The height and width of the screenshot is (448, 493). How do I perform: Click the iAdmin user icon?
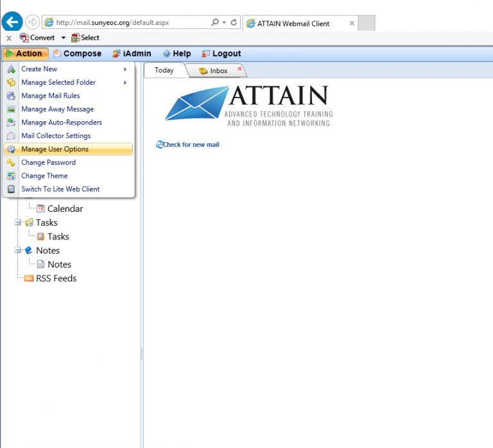click(x=116, y=54)
